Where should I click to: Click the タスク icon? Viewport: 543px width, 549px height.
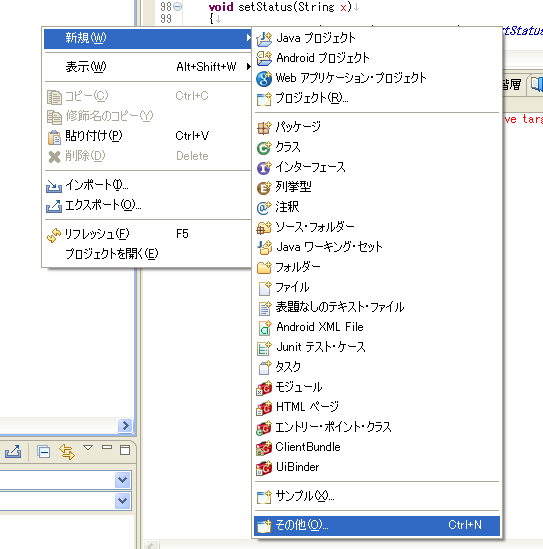coord(265,368)
